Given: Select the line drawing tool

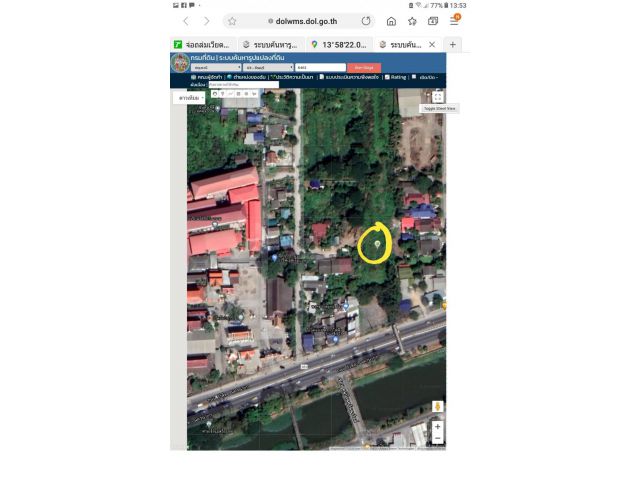Looking at the screenshot, I should pos(231,94).
